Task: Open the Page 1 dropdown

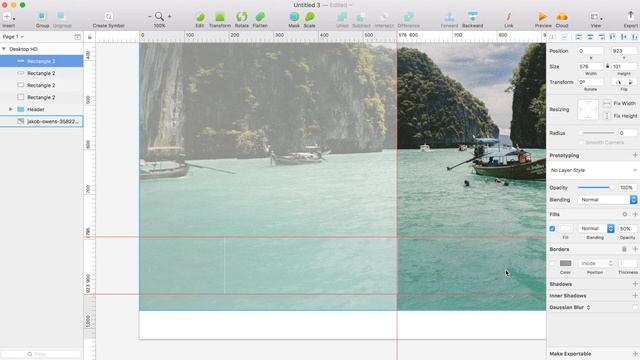Action: [x=13, y=37]
